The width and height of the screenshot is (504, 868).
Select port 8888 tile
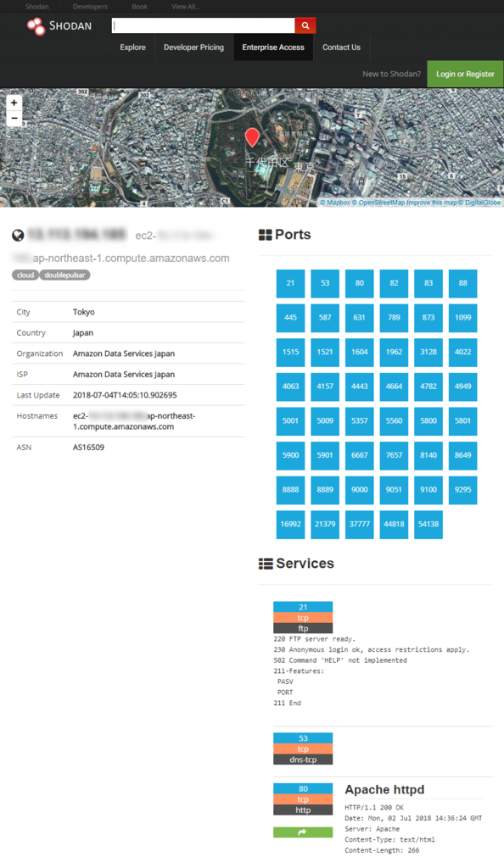pos(291,490)
